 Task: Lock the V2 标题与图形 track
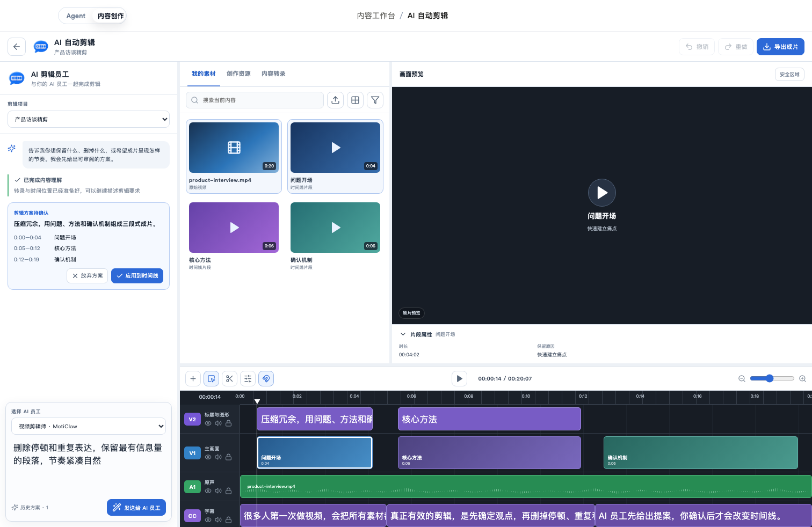click(x=228, y=423)
